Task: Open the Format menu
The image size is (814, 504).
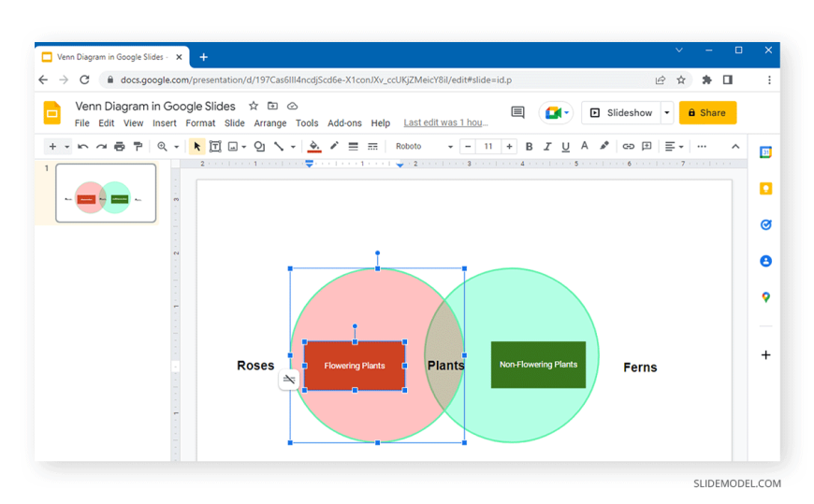Action: click(x=200, y=123)
